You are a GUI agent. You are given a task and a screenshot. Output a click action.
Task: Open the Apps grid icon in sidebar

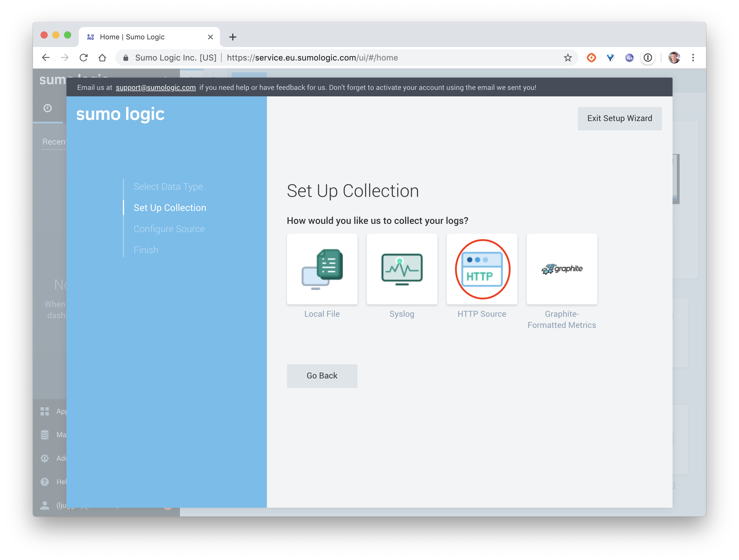tap(45, 411)
